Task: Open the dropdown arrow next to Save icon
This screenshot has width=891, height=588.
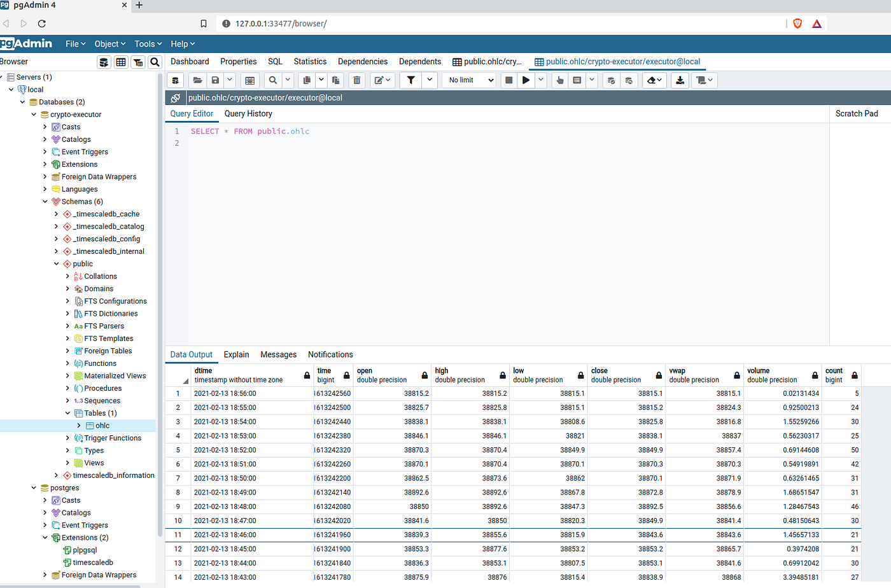Action: [x=230, y=80]
